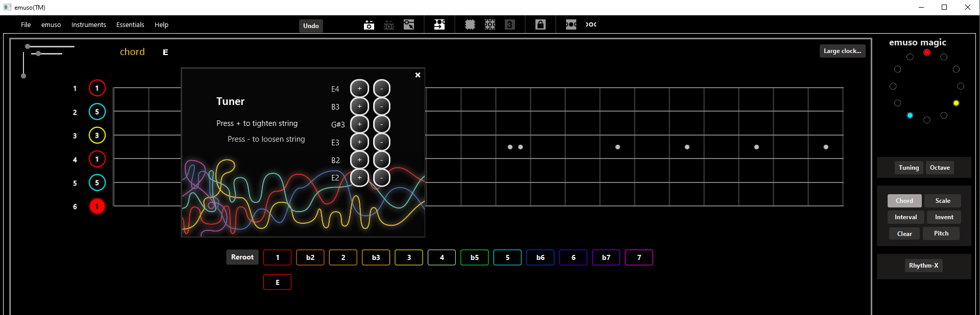Toggle the red dot in emuso magic circle
The image size is (980, 315).
tap(927, 52)
